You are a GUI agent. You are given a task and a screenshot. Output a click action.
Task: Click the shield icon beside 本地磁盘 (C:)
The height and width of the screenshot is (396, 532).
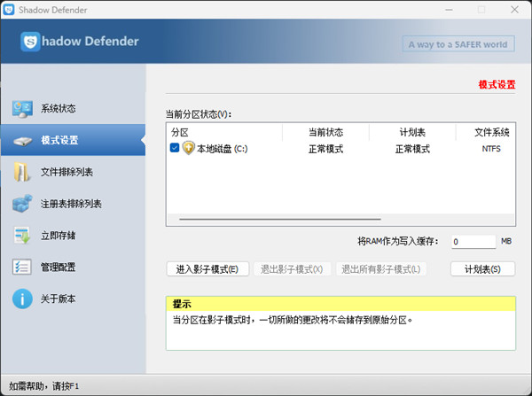pos(188,148)
